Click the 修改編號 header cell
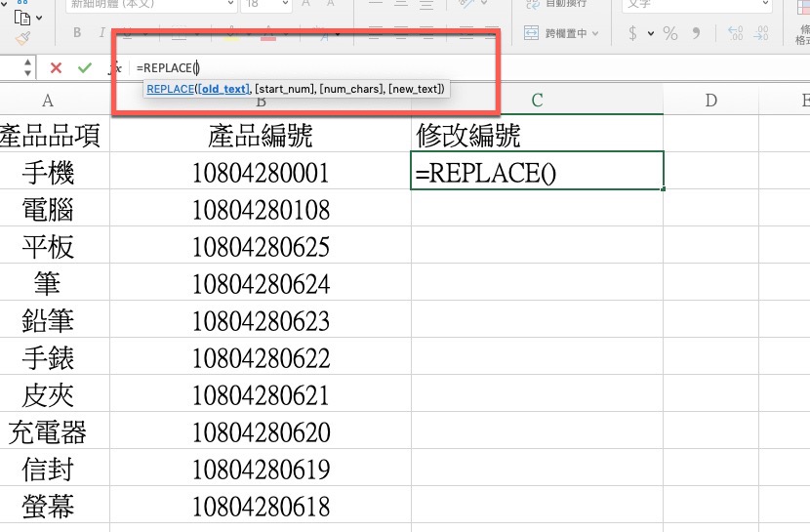The image size is (810, 532). (538, 136)
